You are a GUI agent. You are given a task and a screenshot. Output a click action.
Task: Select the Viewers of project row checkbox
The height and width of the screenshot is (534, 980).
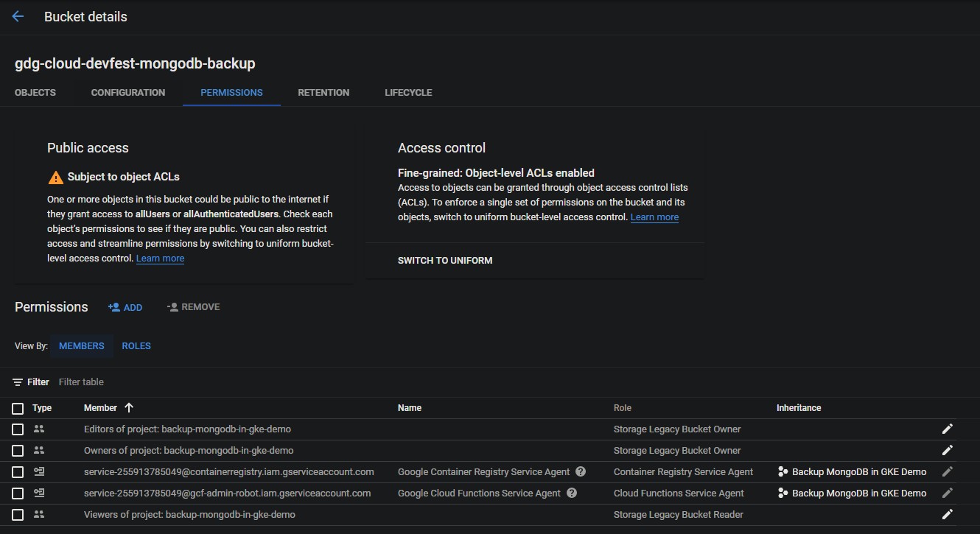tap(18, 514)
